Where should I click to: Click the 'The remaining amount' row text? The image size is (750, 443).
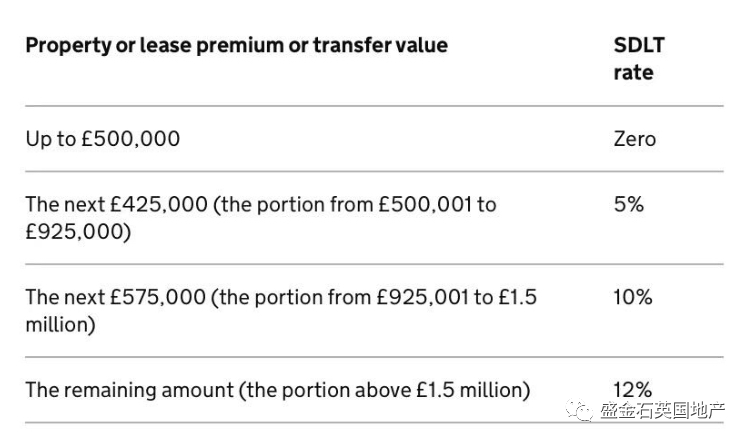pos(278,390)
